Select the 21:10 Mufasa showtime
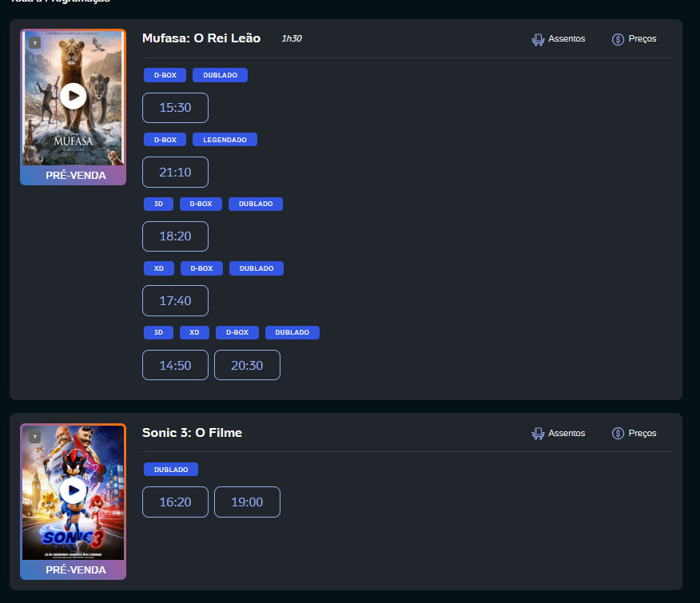Viewport: 700px width, 603px height. [176, 173]
